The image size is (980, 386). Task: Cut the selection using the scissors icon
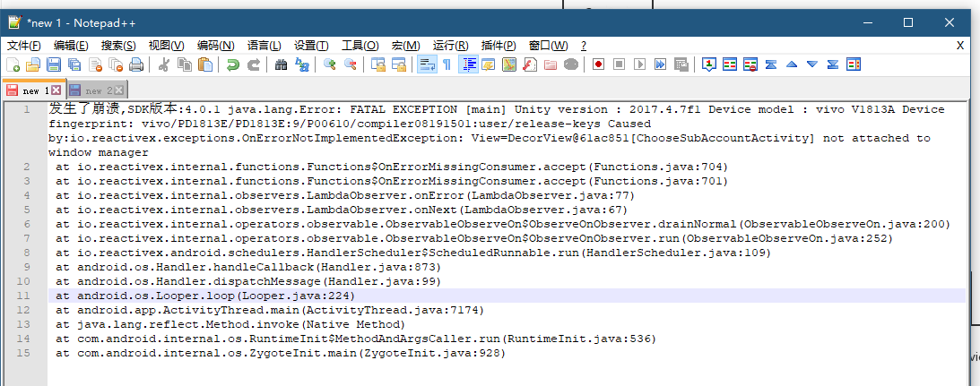coord(164,64)
